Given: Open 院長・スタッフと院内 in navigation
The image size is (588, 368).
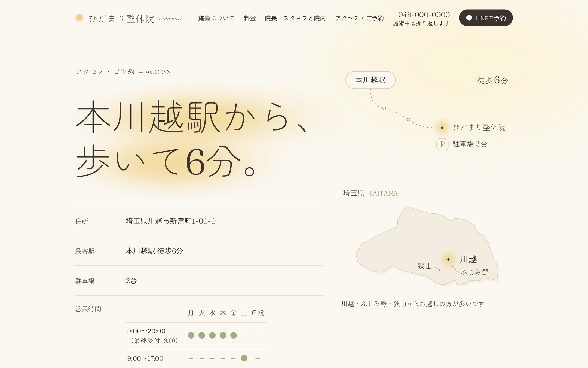Looking at the screenshot, I should [x=295, y=18].
